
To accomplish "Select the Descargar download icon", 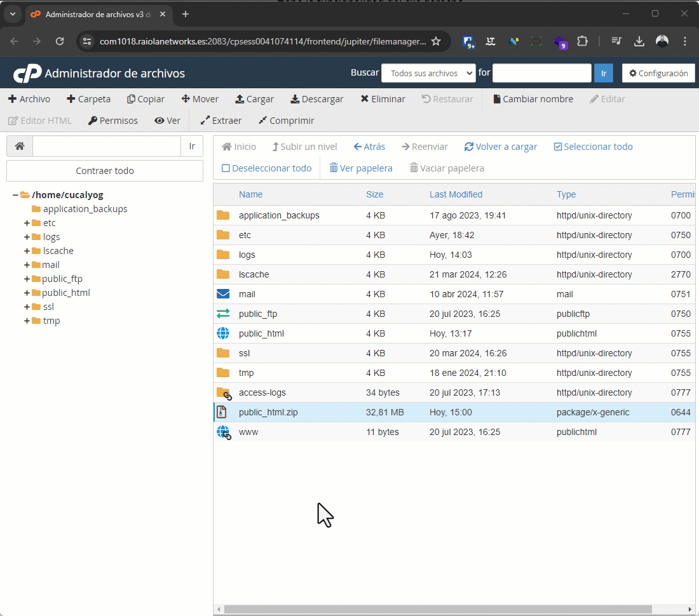I will (x=316, y=99).
